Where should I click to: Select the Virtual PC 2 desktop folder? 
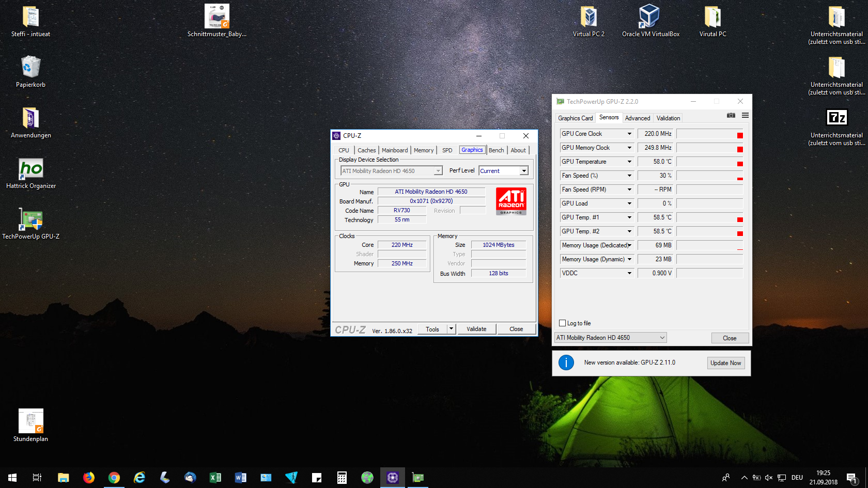(x=588, y=22)
